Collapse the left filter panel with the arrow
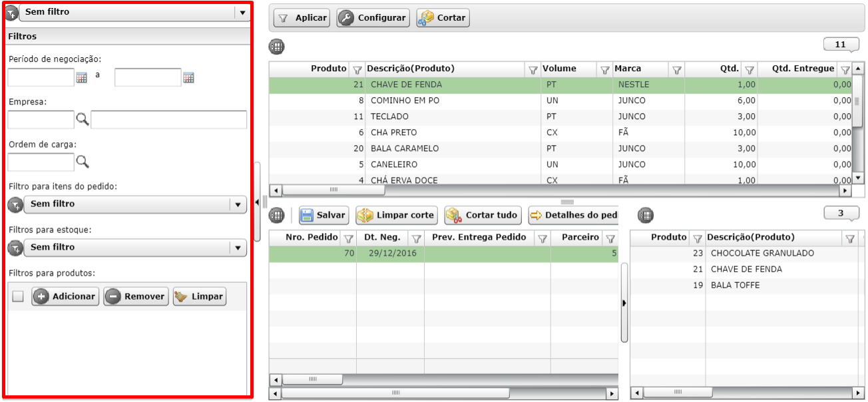The height and width of the screenshot is (402, 868). [258, 202]
